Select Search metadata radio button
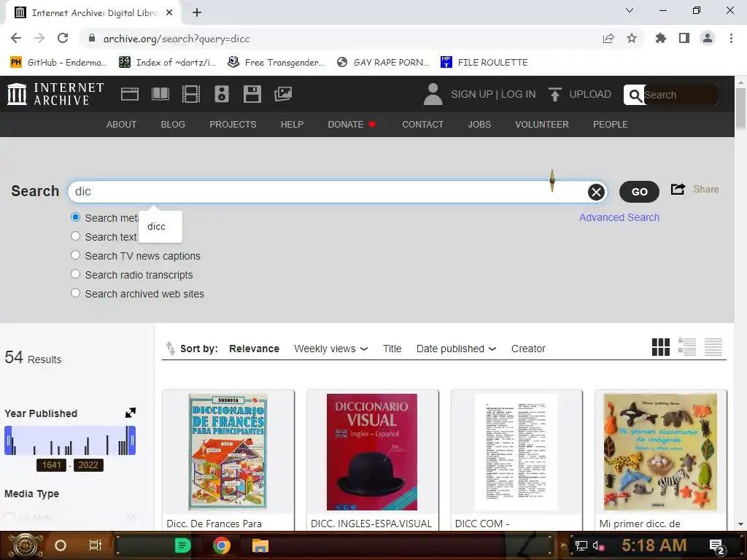 point(75,217)
